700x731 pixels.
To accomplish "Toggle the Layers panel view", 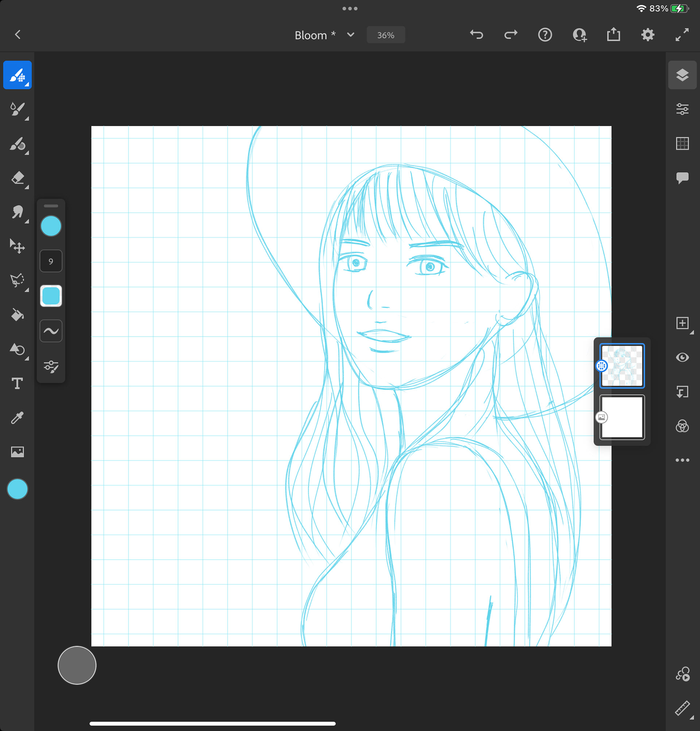I will point(682,75).
